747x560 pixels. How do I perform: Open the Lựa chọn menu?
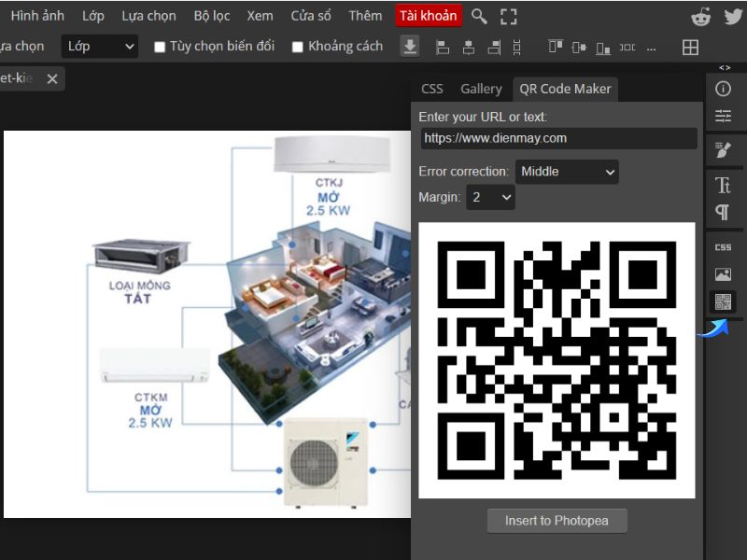click(x=148, y=16)
